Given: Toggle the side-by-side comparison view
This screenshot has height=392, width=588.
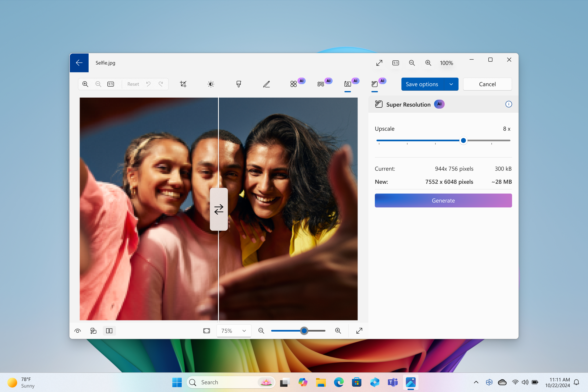Looking at the screenshot, I should 109,331.
